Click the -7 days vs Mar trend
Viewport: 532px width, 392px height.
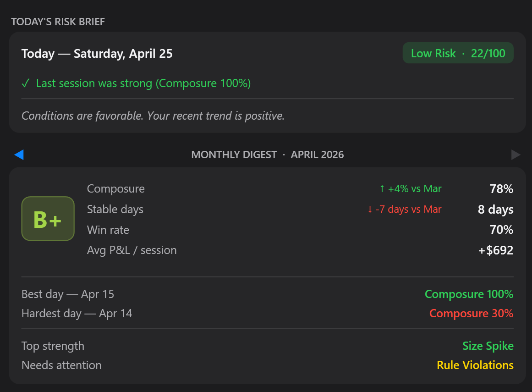point(404,210)
